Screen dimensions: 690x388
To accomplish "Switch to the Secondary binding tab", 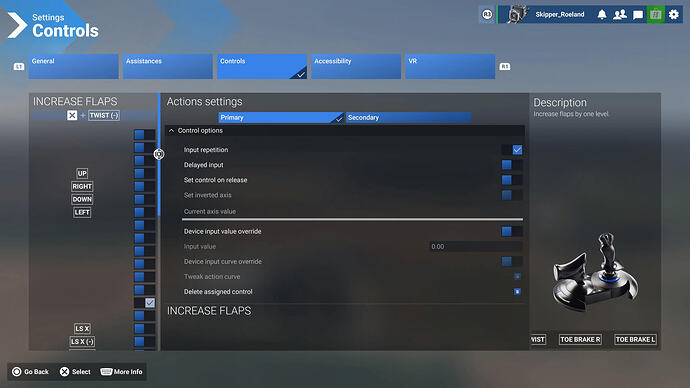I will tap(408, 117).
